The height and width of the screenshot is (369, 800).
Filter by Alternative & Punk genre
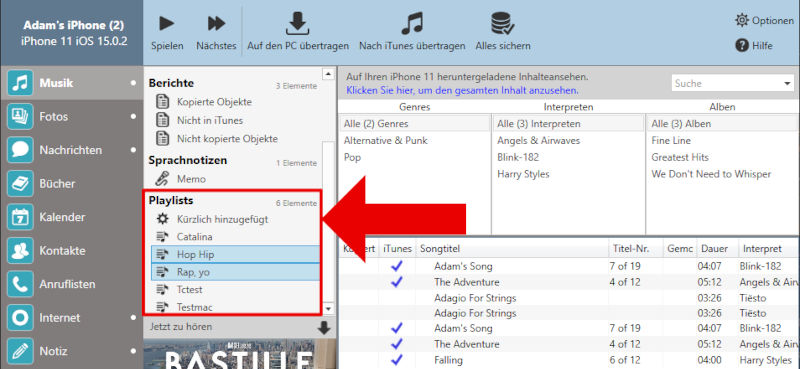coord(386,140)
